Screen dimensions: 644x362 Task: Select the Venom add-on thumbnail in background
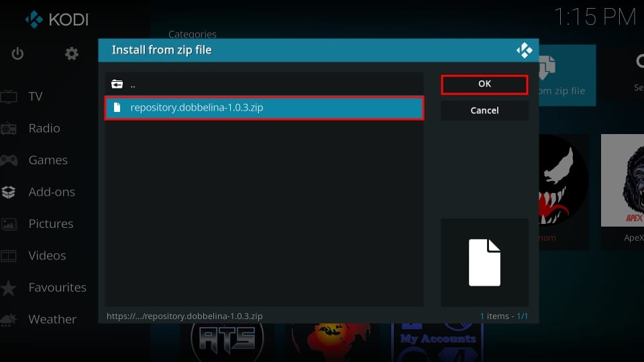click(563, 191)
